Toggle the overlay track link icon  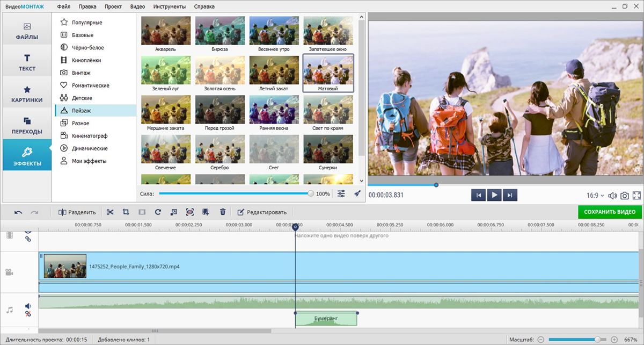pos(28,239)
